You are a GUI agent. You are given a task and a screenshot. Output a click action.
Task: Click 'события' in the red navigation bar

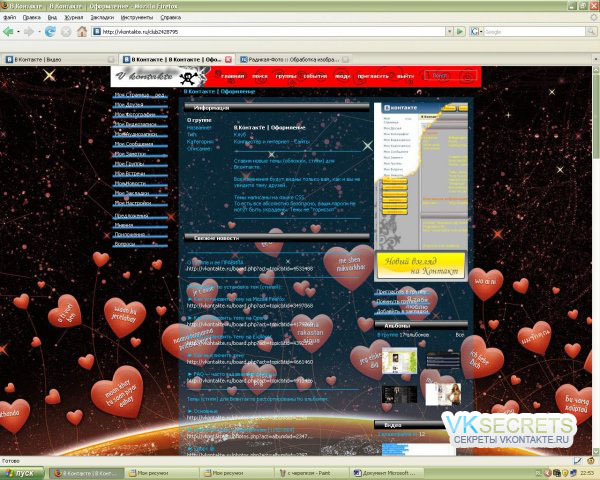coord(315,76)
